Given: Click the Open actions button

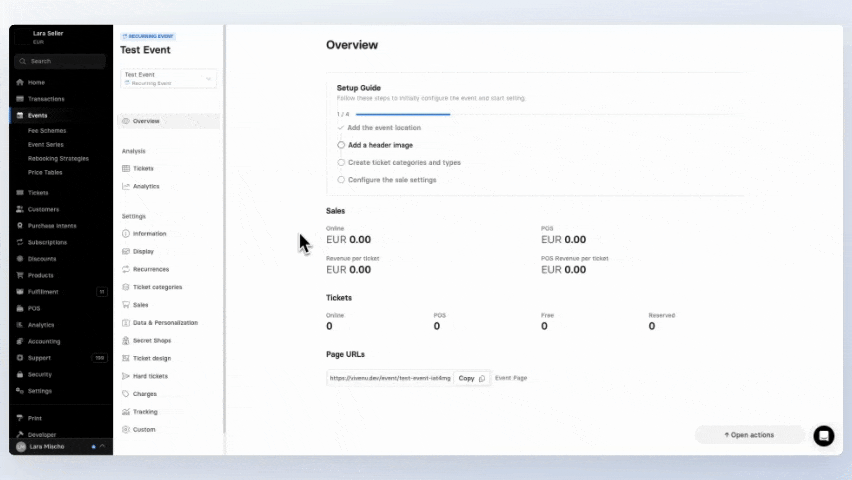Looking at the screenshot, I should 750,435.
